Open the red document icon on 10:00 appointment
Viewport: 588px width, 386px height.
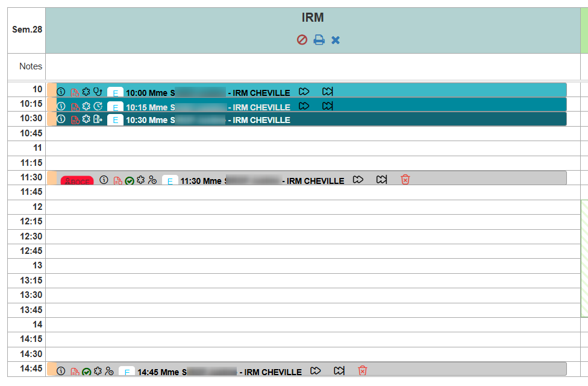pos(75,92)
